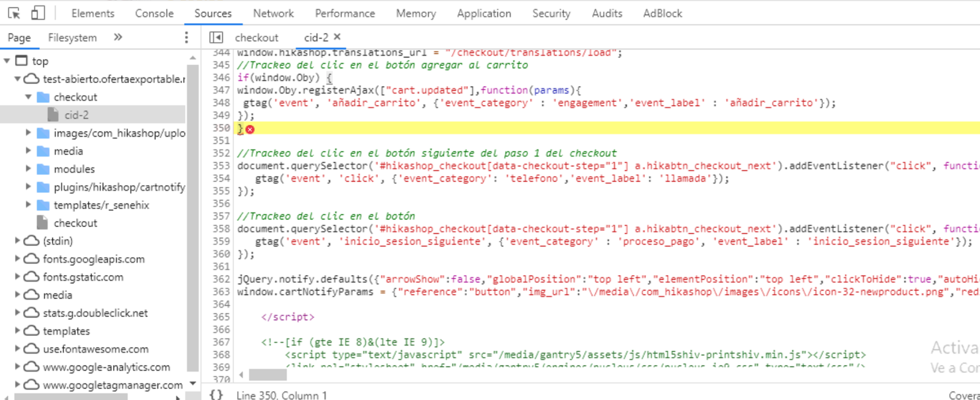Collapse the top frame tree node
The height and width of the screenshot is (400, 980).
coord(7,61)
